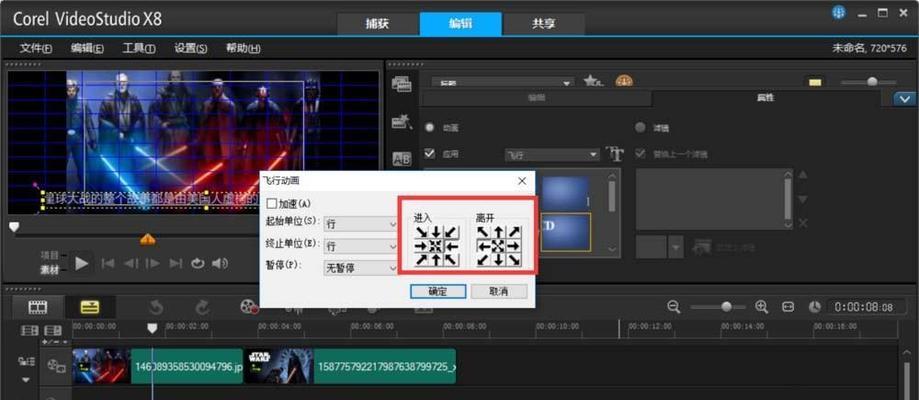Open the 设置(S) menu
The width and height of the screenshot is (919, 400).
coord(190,48)
